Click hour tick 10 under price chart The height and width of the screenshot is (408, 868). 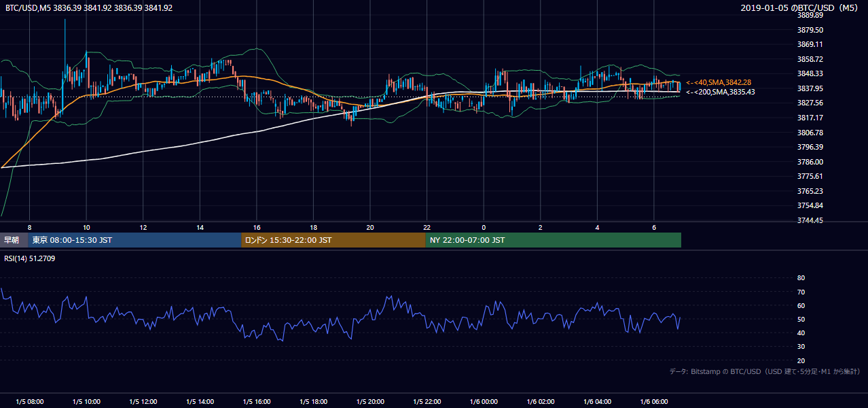86,226
